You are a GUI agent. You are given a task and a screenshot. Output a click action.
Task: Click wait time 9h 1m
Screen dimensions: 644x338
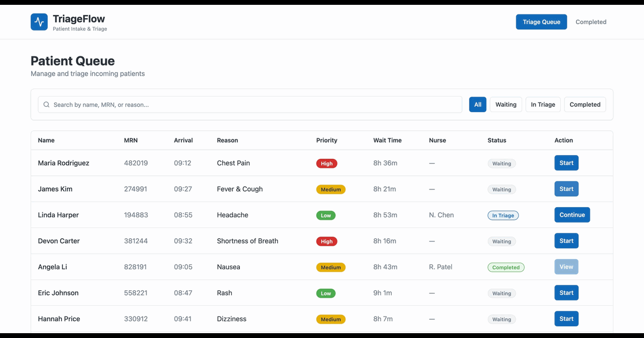pos(383,293)
